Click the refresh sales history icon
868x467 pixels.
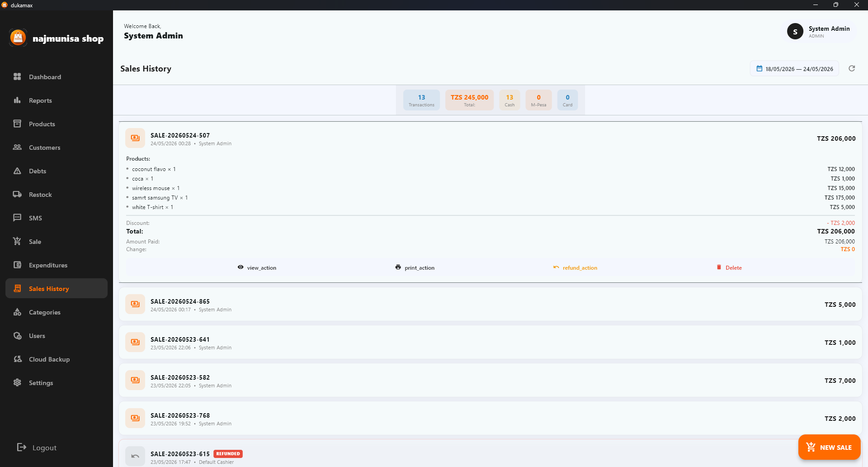coord(852,68)
